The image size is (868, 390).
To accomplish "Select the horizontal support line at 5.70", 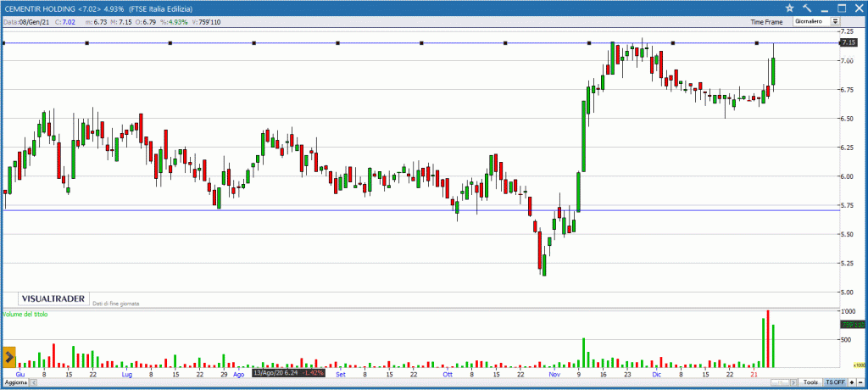I will [x=420, y=210].
